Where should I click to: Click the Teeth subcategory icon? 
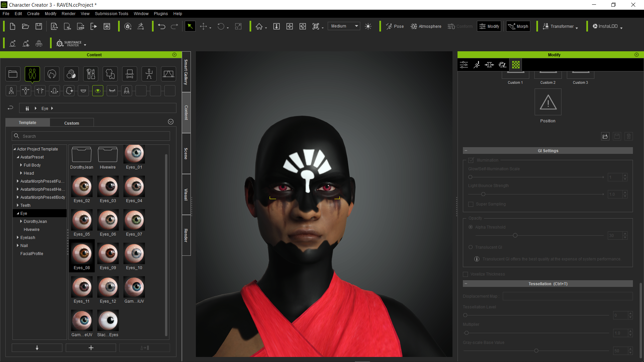click(83, 91)
